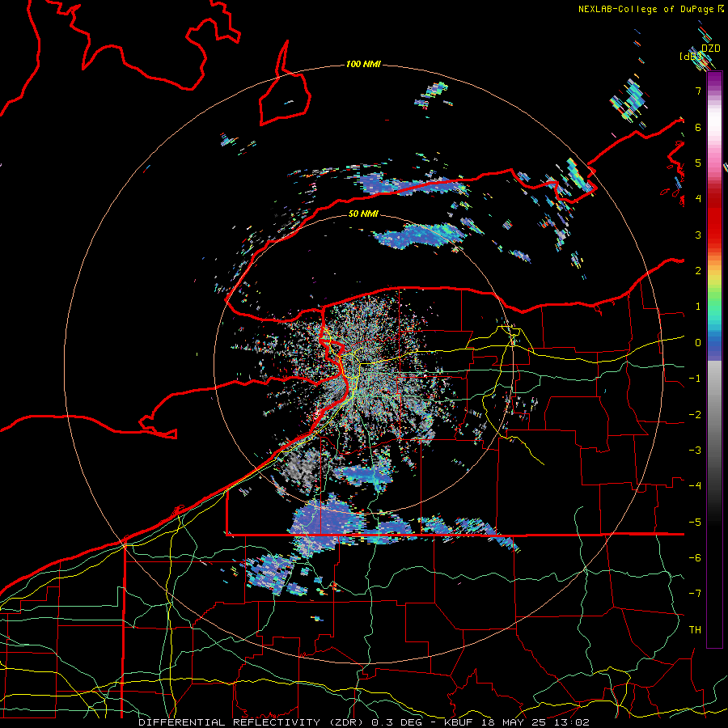Click the -4 value on color scale

(x=695, y=486)
